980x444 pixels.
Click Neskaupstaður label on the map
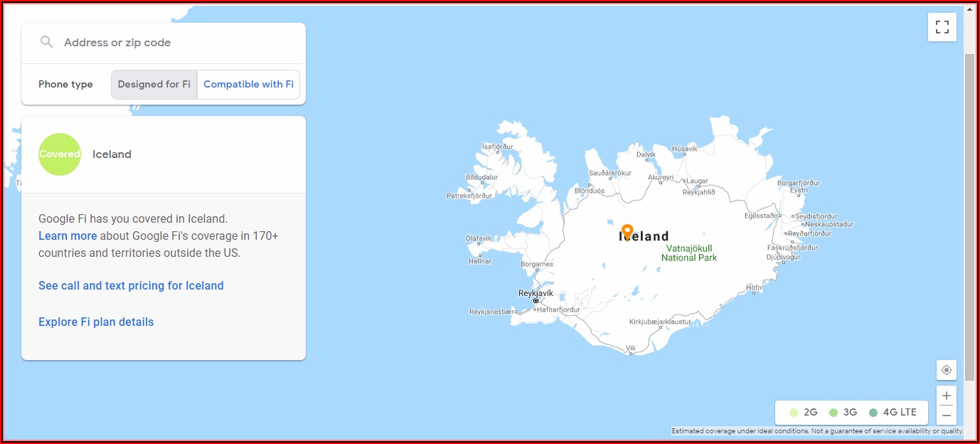(829, 224)
